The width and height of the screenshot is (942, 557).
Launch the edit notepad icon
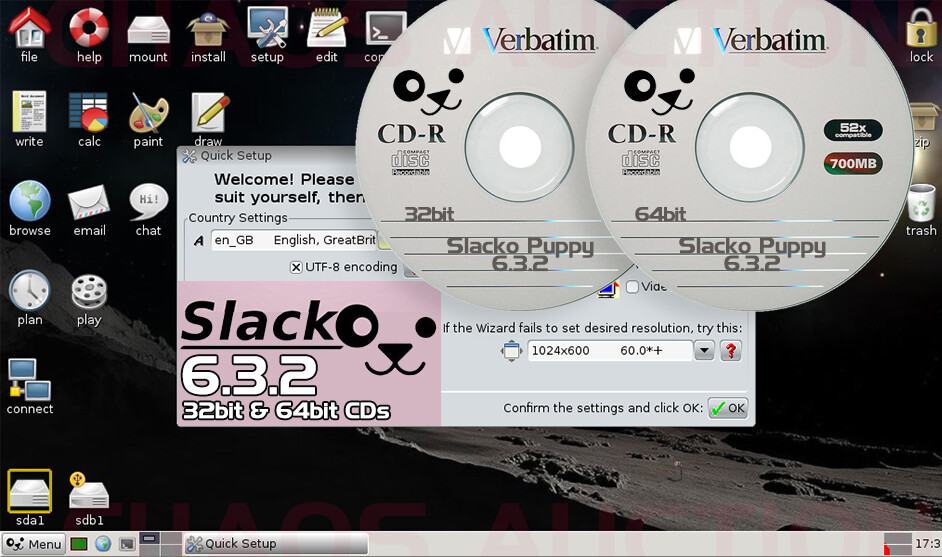(327, 28)
